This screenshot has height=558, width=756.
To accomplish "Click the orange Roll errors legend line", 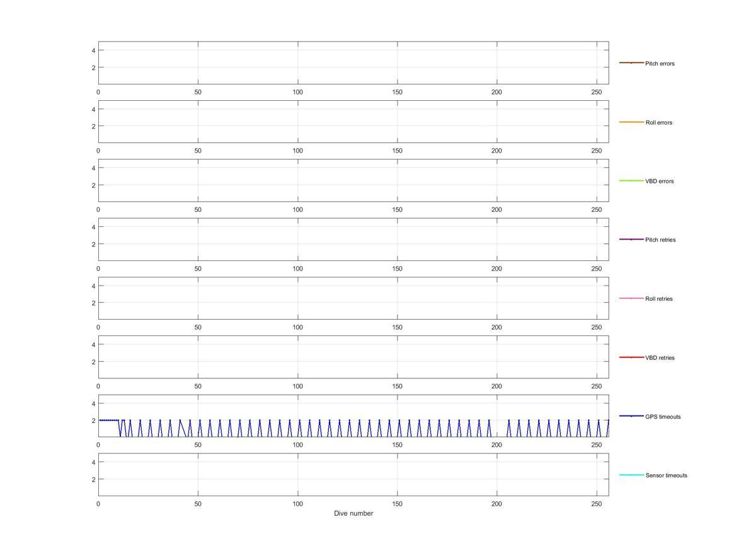I will pos(631,122).
